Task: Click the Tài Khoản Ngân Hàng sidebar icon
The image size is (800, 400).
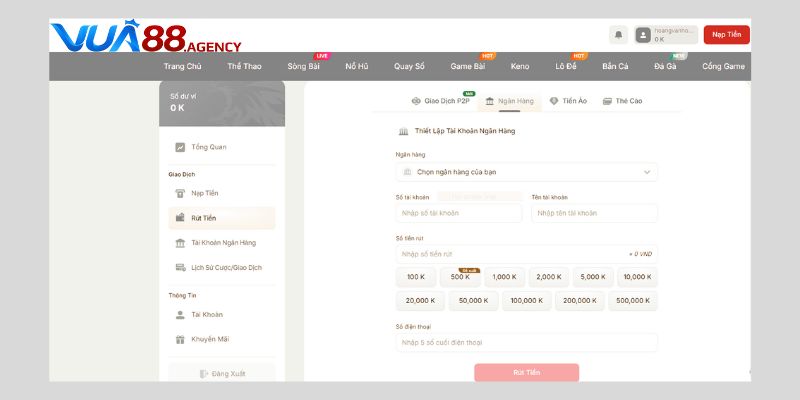Action: [180, 243]
